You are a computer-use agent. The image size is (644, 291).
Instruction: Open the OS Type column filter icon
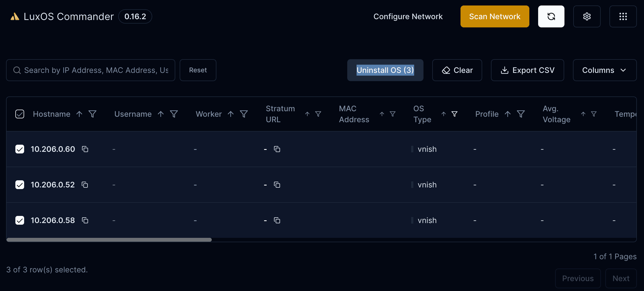(x=454, y=114)
